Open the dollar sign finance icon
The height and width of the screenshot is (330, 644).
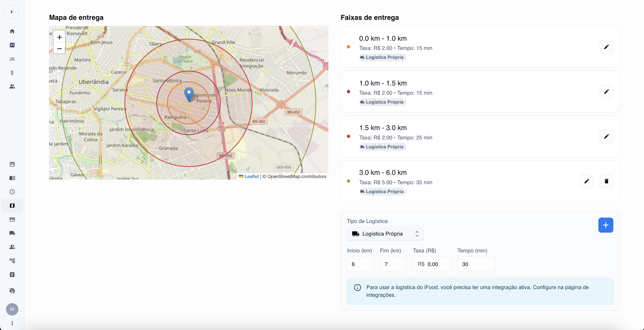[12, 73]
